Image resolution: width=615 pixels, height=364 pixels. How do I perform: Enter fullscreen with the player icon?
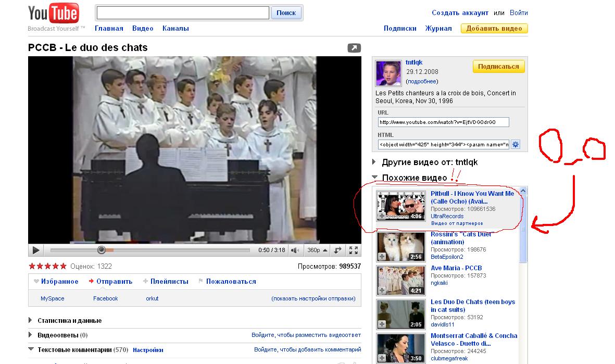pyautogui.click(x=353, y=250)
